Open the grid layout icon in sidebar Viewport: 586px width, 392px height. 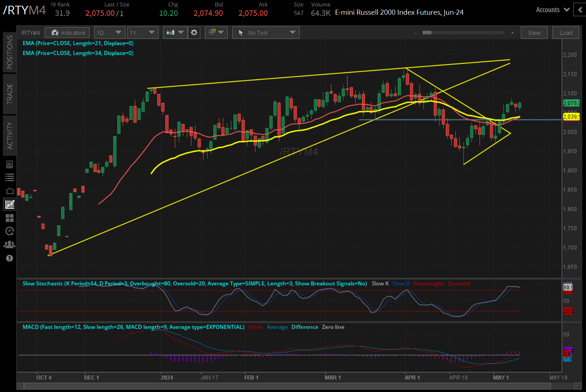click(x=10, y=218)
